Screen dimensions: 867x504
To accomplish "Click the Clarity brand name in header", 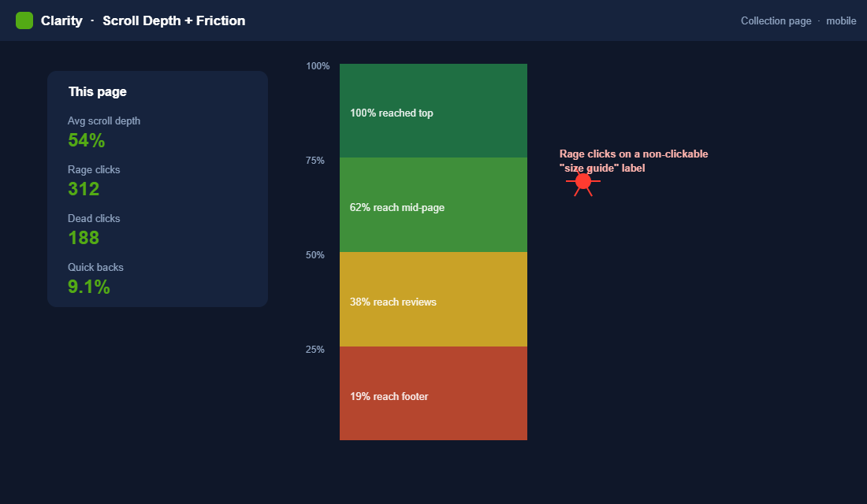I will [61, 20].
